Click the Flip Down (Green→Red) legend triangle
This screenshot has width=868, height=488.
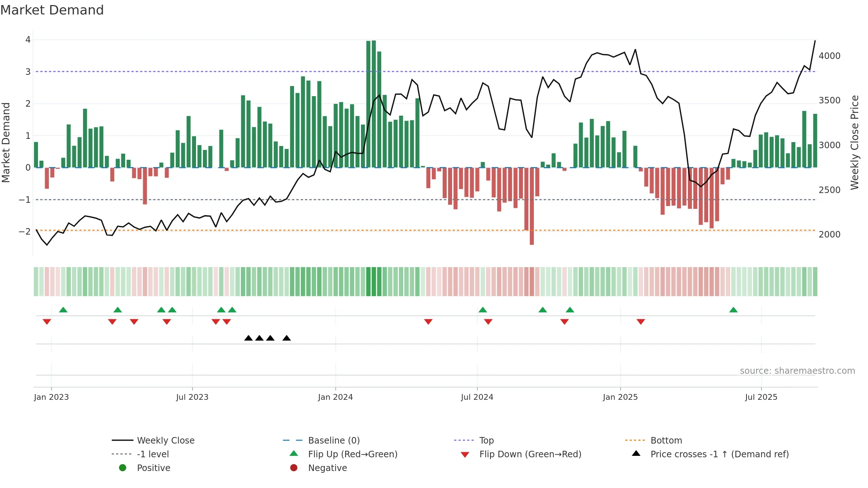(x=465, y=455)
